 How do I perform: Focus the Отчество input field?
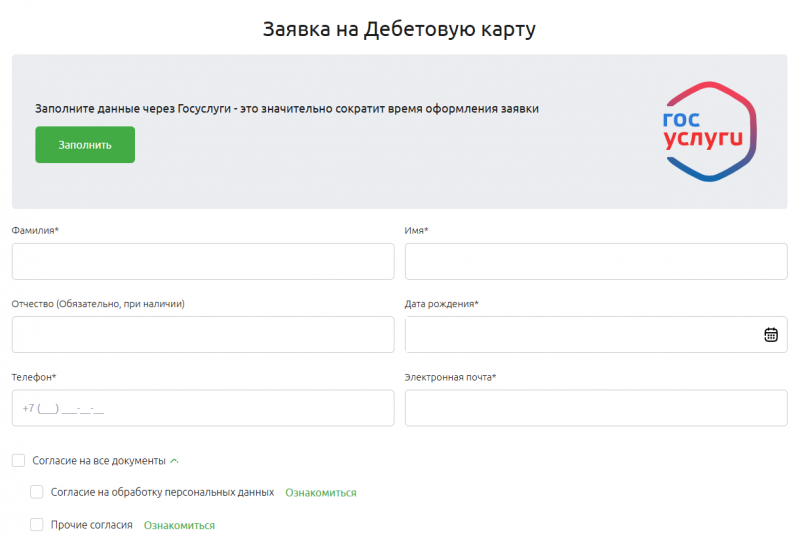[x=203, y=335]
